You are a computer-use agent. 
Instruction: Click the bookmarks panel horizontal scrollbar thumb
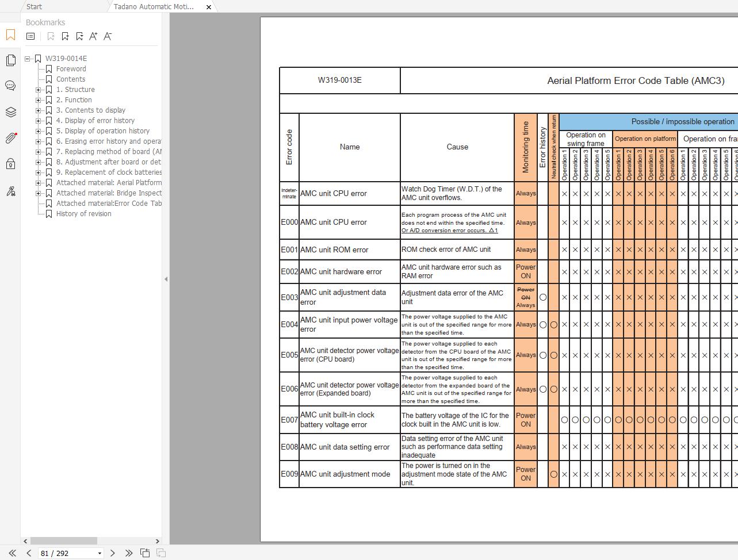point(64,541)
